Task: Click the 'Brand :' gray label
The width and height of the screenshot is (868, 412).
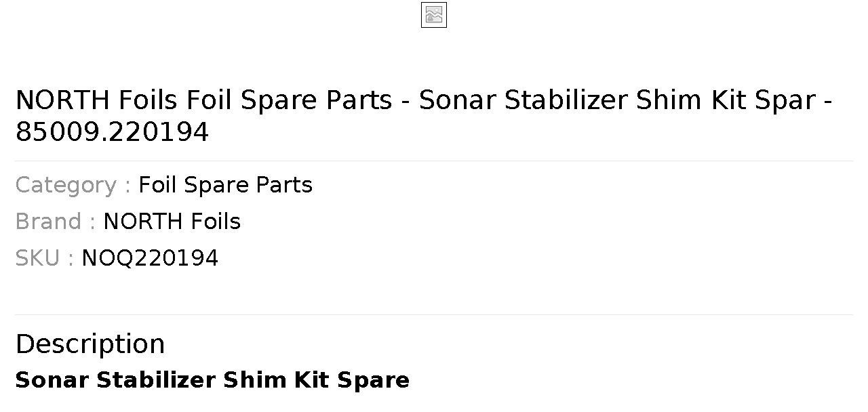Action: pyautogui.click(x=56, y=222)
